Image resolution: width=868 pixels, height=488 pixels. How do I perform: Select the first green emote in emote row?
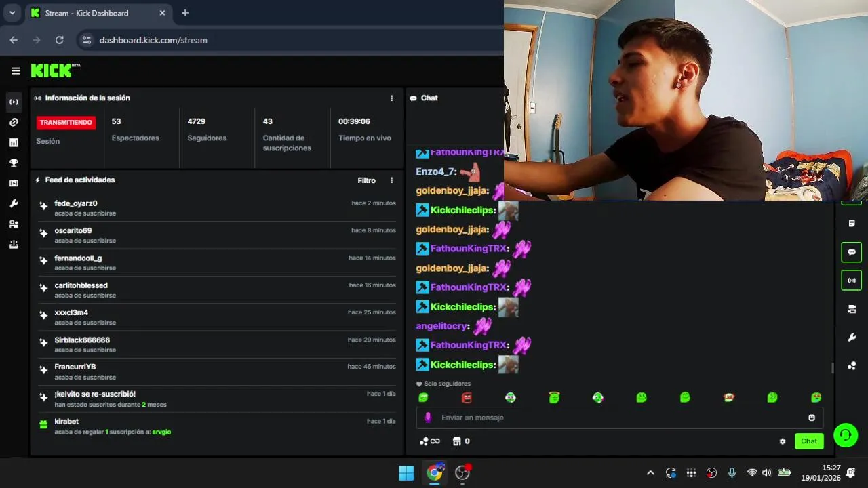[x=423, y=398]
